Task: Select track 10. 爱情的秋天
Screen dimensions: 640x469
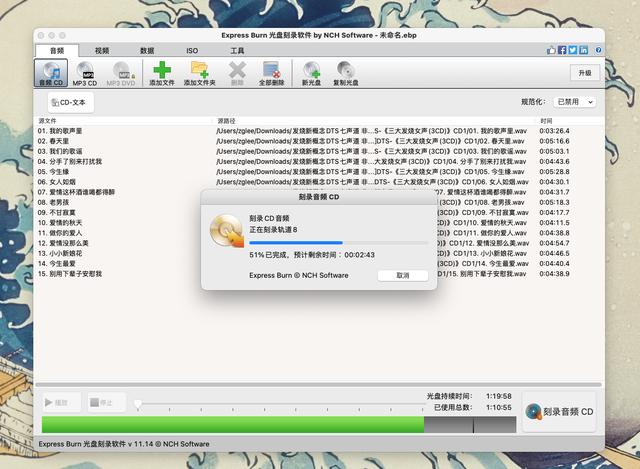Action: (x=60, y=223)
